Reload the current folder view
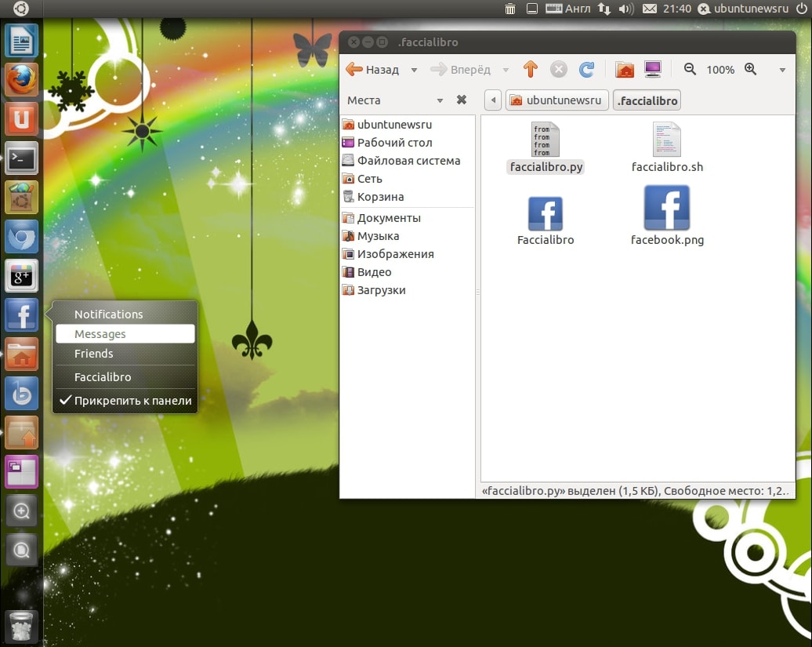Screen dimensions: 812x647 click(586, 69)
